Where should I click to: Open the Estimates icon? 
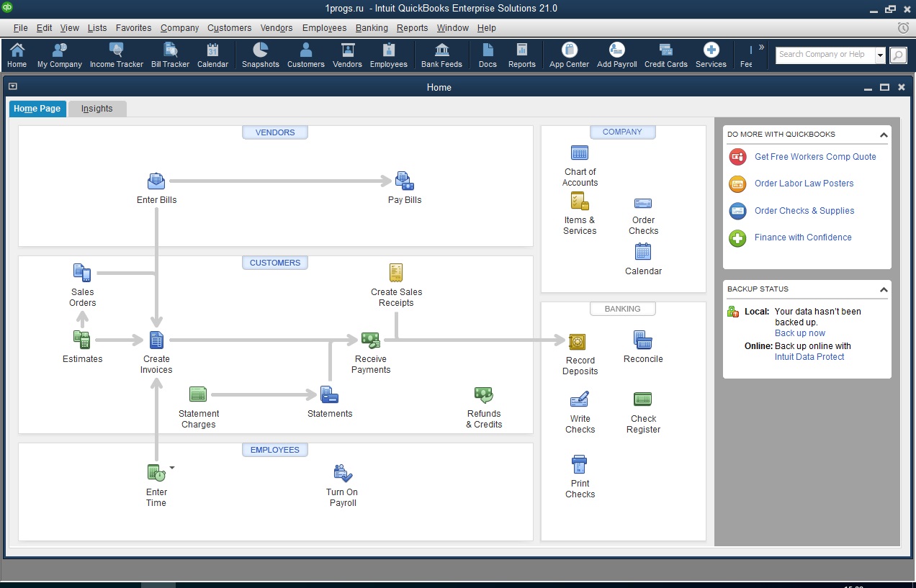[x=82, y=340]
